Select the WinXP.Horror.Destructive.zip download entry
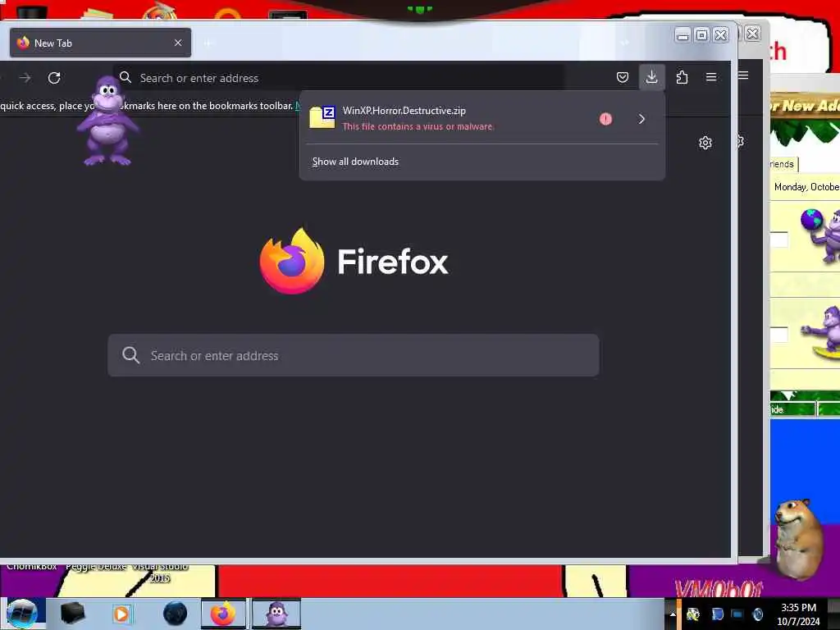This screenshot has width=840, height=630. pyautogui.click(x=482, y=118)
